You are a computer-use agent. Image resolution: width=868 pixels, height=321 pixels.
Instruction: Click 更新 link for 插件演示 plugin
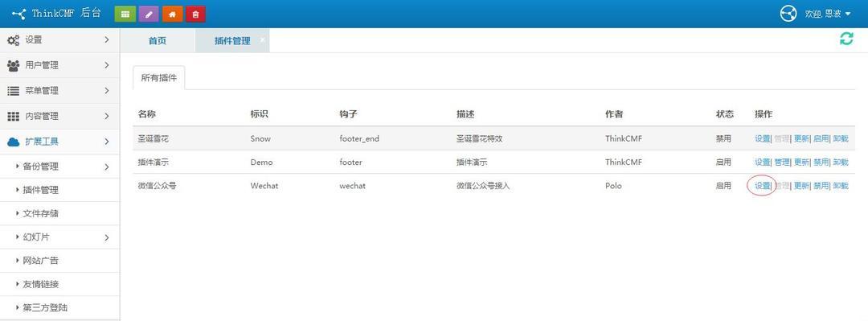click(x=801, y=163)
